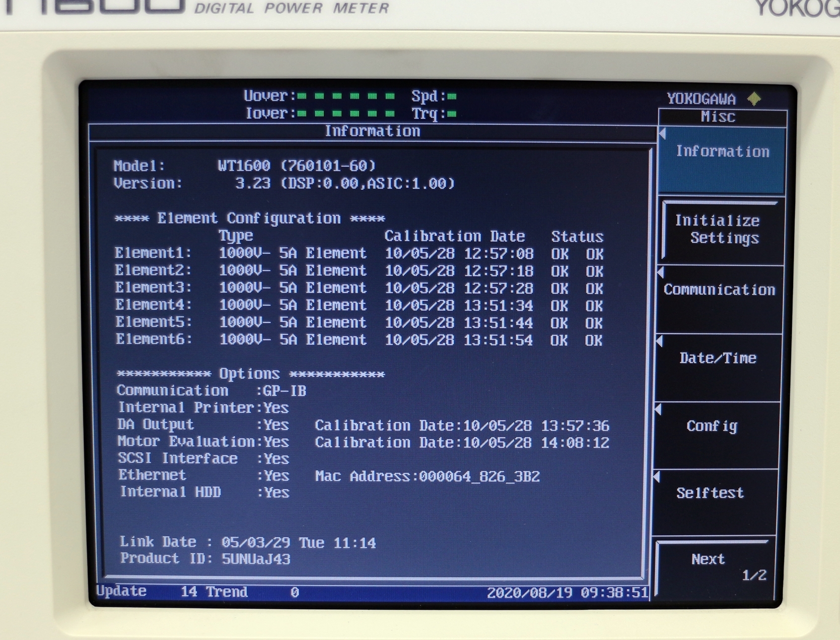Image resolution: width=840 pixels, height=640 pixels.
Task: Click the arrow marker beside Config
Action: click(659, 409)
